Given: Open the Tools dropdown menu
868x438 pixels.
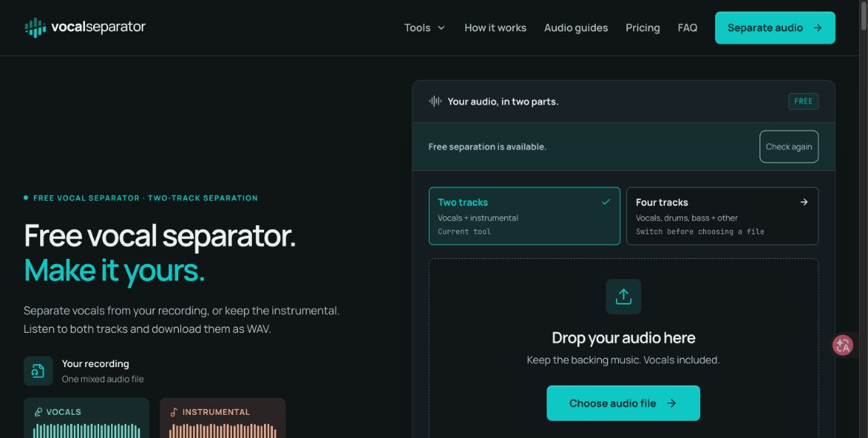Looking at the screenshot, I should click(424, 28).
